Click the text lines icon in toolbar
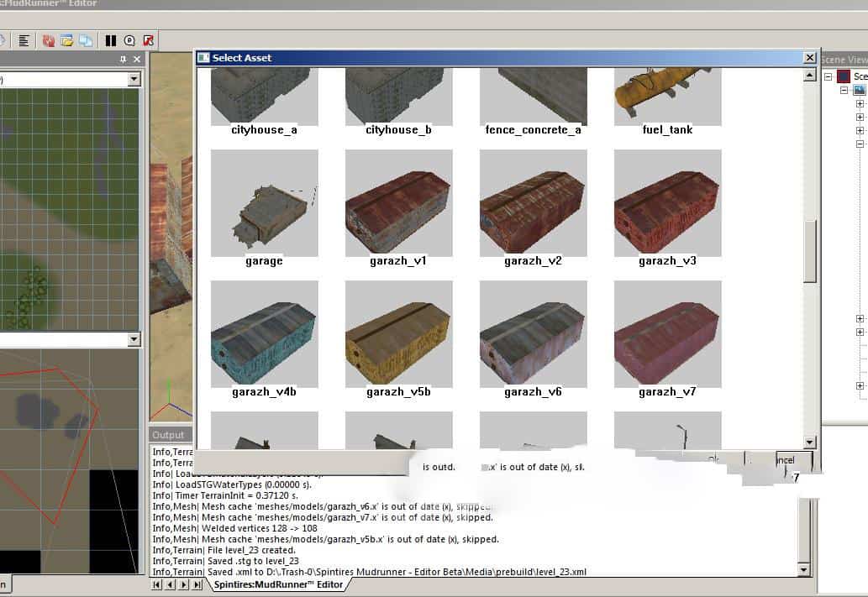This screenshot has height=597, width=868. click(24, 40)
